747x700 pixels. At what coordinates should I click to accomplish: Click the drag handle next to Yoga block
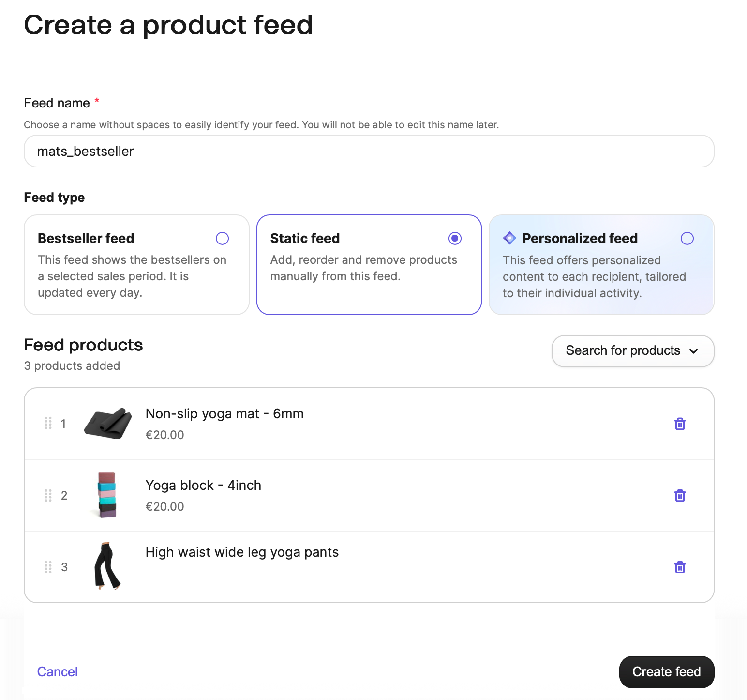(x=48, y=495)
